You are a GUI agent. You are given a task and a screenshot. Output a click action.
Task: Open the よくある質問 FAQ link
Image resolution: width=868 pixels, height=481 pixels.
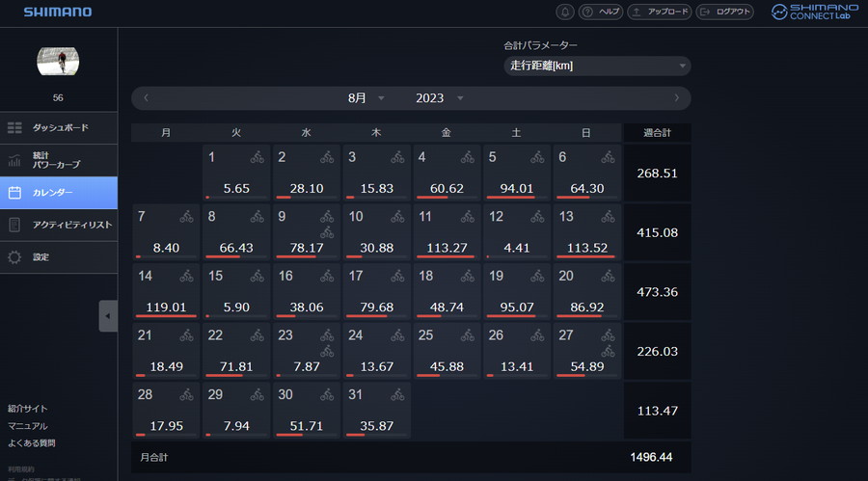(x=32, y=443)
